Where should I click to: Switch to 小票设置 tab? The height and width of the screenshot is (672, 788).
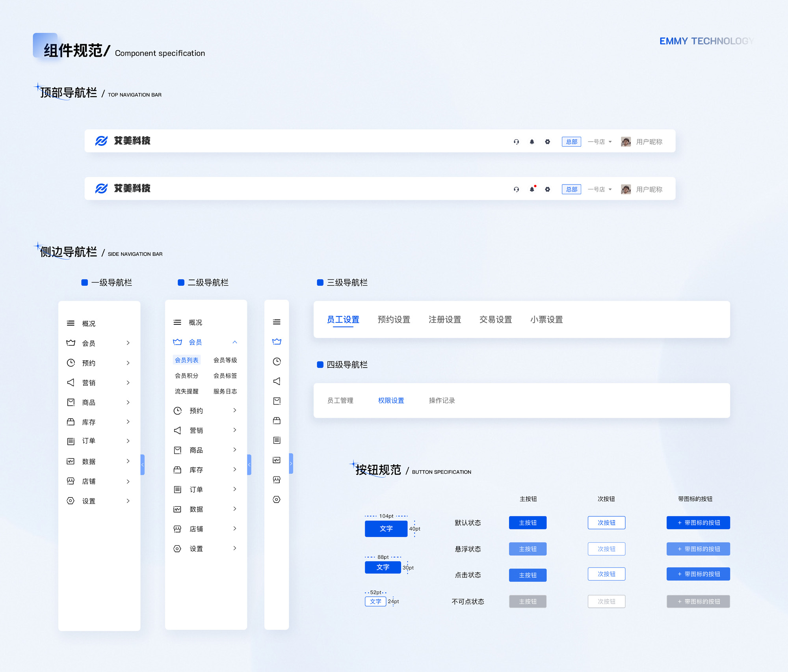(546, 320)
